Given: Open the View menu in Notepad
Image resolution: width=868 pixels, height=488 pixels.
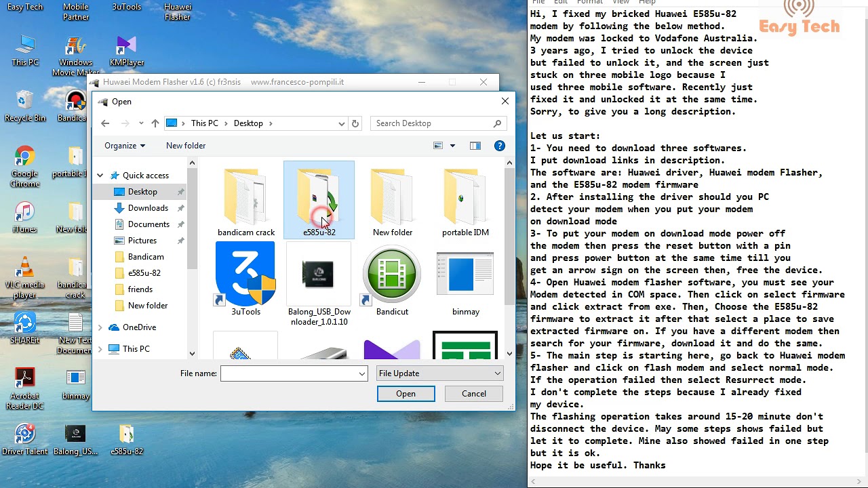Looking at the screenshot, I should (620, 3).
